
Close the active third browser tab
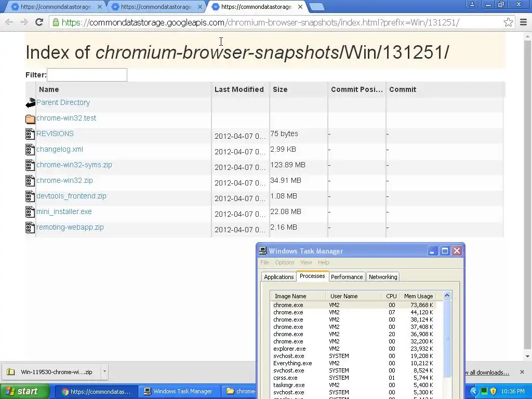[300, 6]
